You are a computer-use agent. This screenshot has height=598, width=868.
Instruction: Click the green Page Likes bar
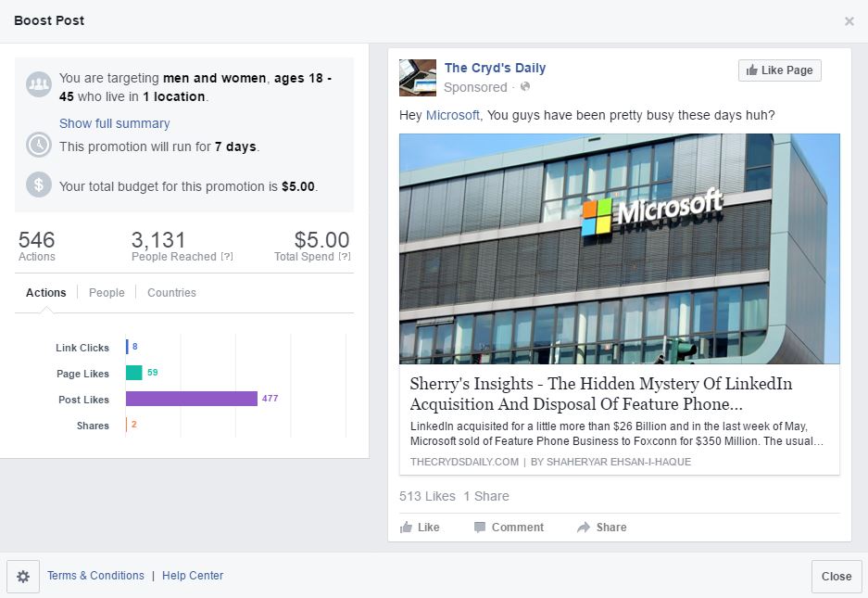tap(134, 373)
